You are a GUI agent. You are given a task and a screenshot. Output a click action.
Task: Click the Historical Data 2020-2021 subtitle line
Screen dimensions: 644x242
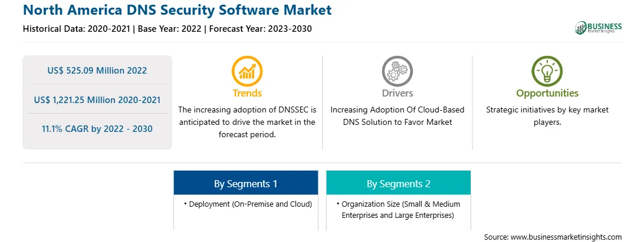(167, 29)
